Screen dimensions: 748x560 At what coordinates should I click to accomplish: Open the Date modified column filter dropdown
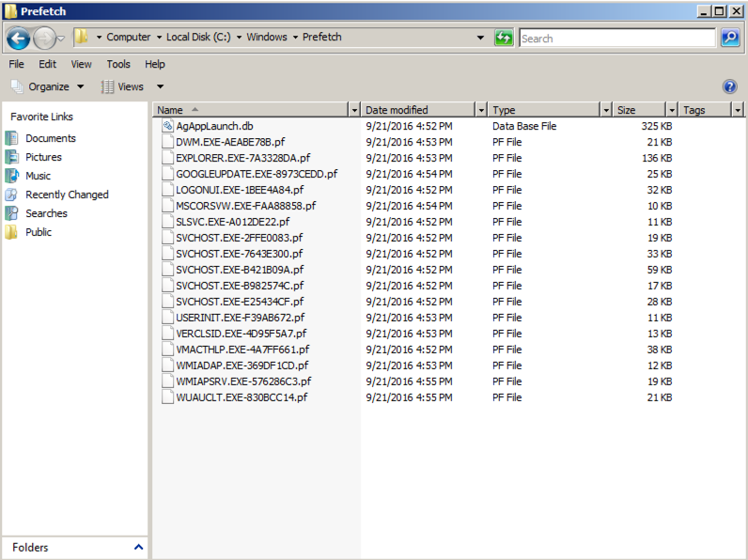[x=481, y=110]
